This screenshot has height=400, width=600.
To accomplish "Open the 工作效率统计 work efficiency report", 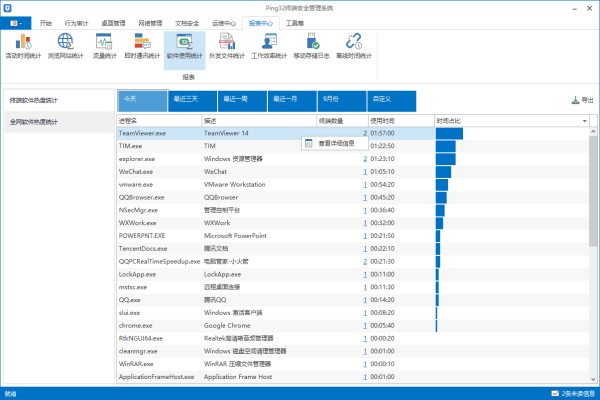I will click(x=269, y=46).
